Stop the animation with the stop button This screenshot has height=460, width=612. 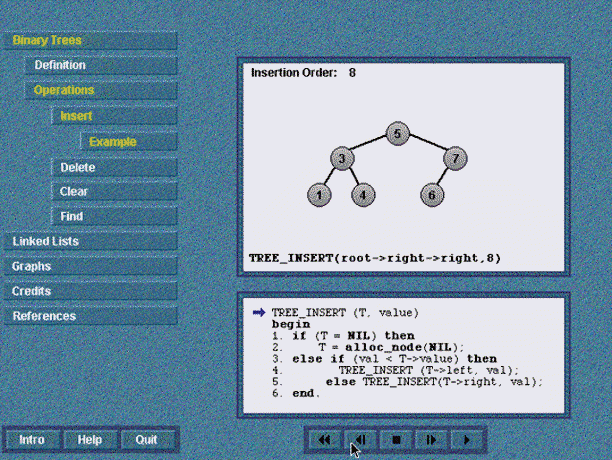[x=396, y=440]
